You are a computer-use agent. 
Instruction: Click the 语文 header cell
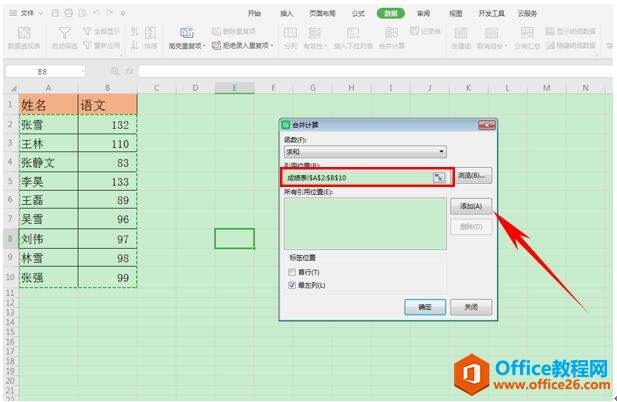[108, 105]
